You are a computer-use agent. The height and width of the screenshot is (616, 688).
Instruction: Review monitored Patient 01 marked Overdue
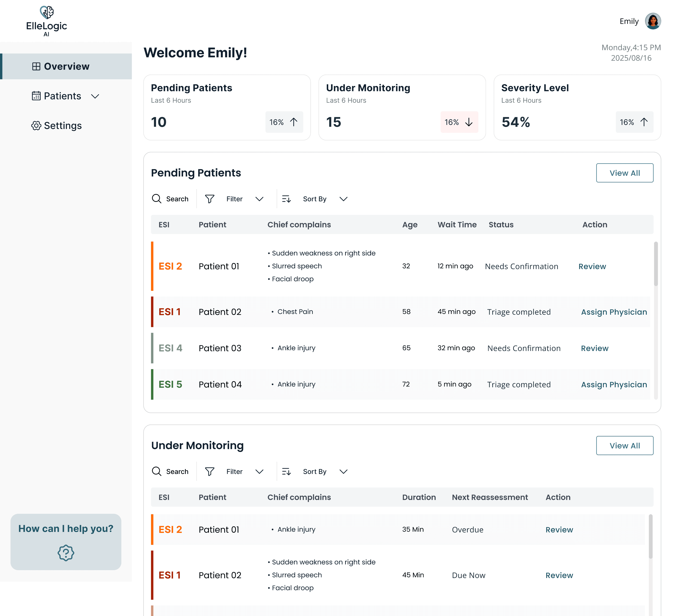(559, 530)
